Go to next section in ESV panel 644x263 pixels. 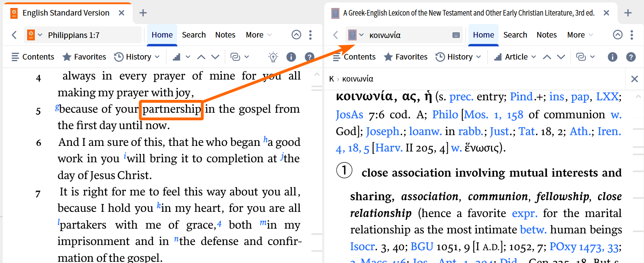click(x=215, y=57)
